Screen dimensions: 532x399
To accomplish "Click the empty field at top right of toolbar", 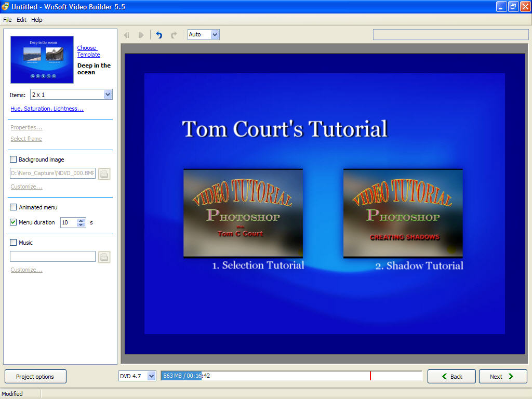I will (450, 35).
